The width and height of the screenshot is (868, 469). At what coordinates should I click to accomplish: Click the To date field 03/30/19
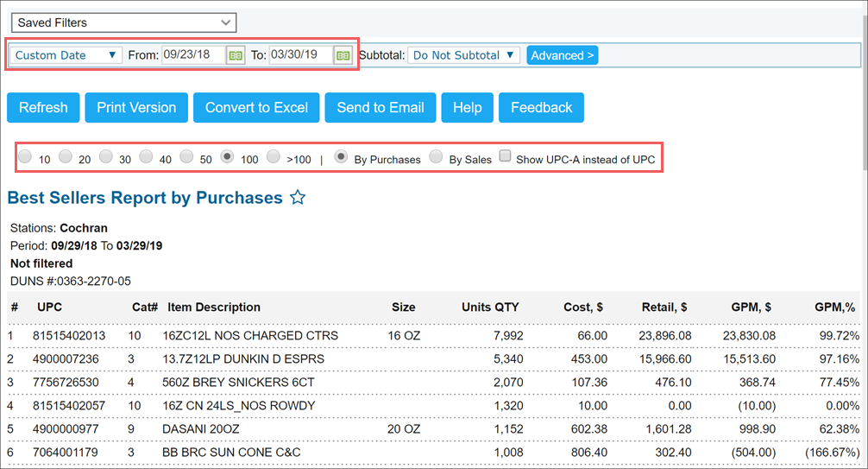click(x=301, y=55)
